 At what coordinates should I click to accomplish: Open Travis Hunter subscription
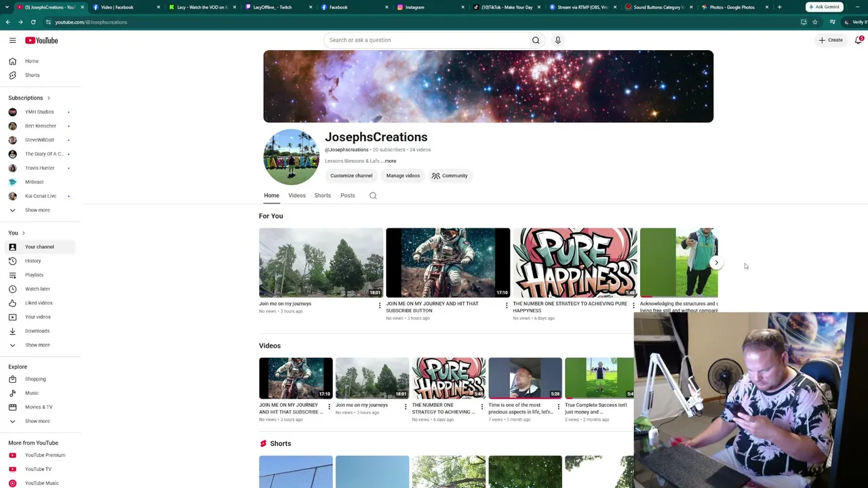[39, 168]
